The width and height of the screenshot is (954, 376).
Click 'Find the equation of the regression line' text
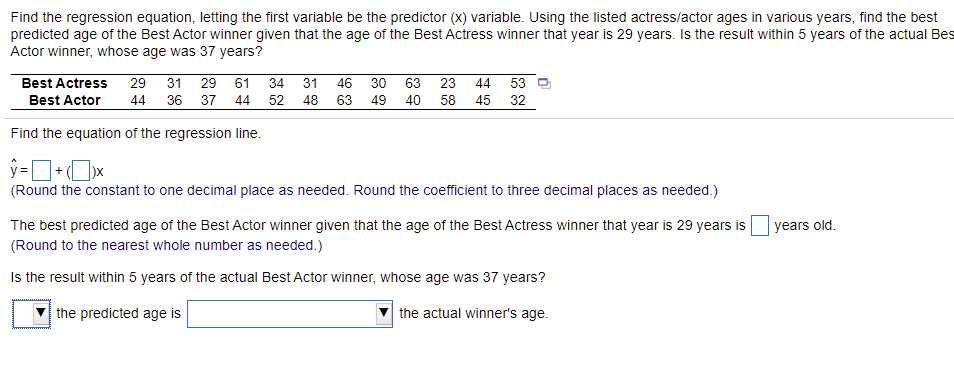[136, 133]
